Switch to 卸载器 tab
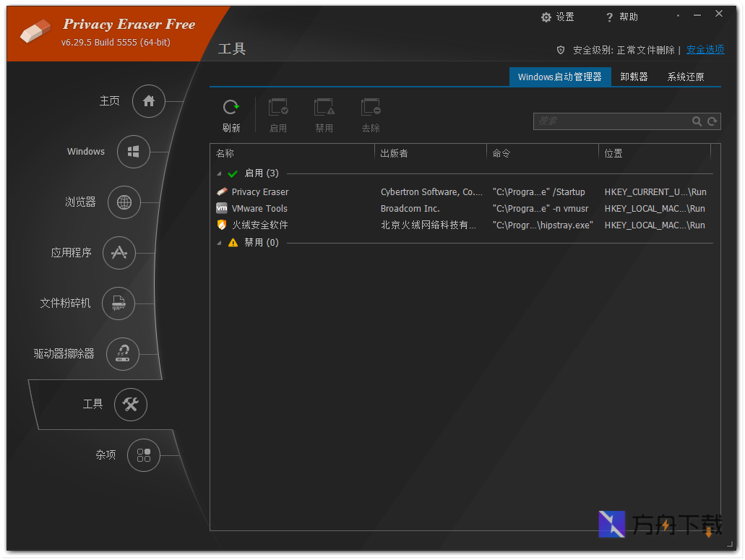 tap(634, 77)
